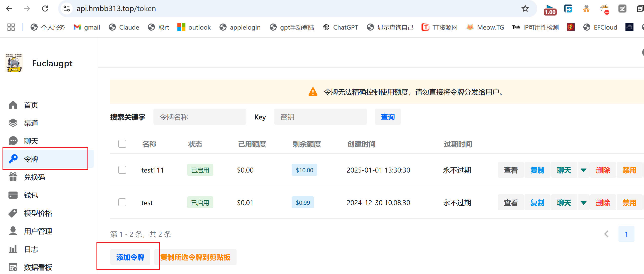The height and width of the screenshot is (274, 644).
Task: Click 禁用 for token test111
Action: point(629,170)
